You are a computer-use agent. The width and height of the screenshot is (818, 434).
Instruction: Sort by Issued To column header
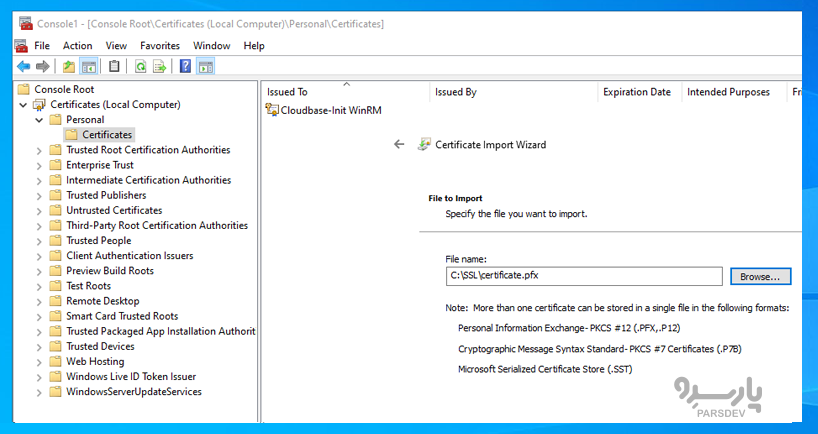coord(345,92)
